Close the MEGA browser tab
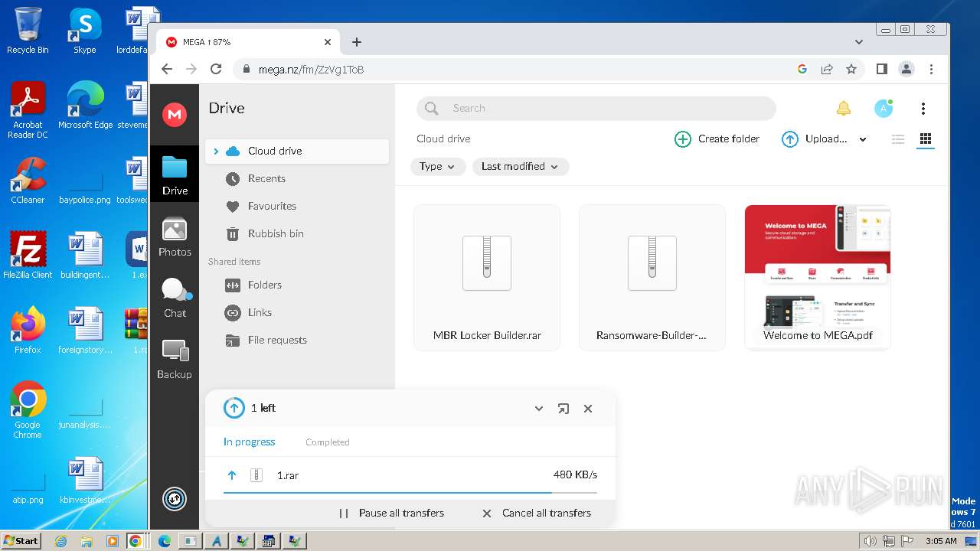The height and width of the screenshot is (551, 980). (328, 42)
